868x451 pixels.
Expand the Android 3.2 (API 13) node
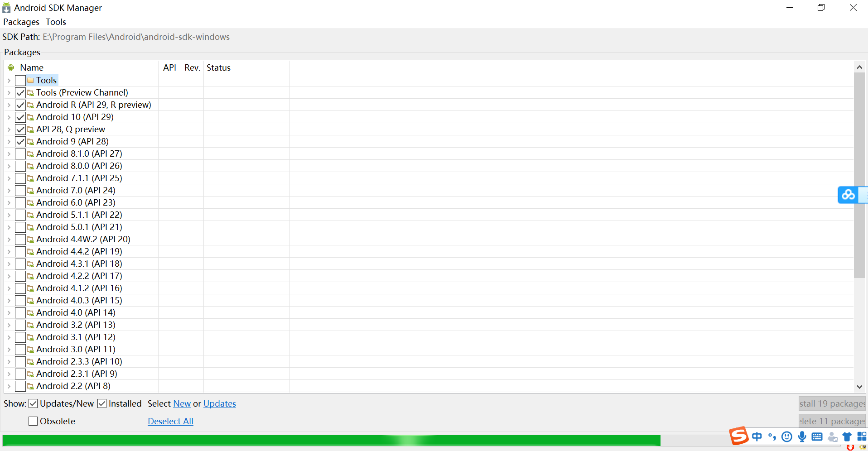9,325
